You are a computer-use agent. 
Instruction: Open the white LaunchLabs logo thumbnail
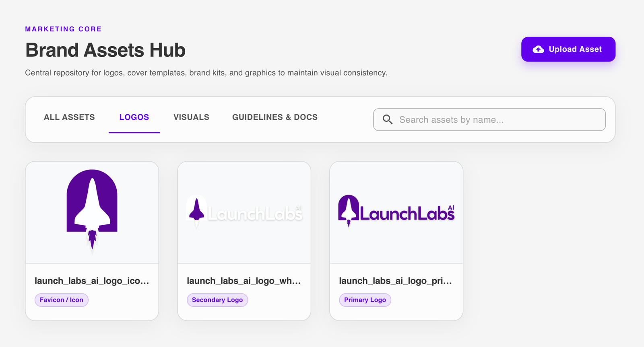coord(244,212)
